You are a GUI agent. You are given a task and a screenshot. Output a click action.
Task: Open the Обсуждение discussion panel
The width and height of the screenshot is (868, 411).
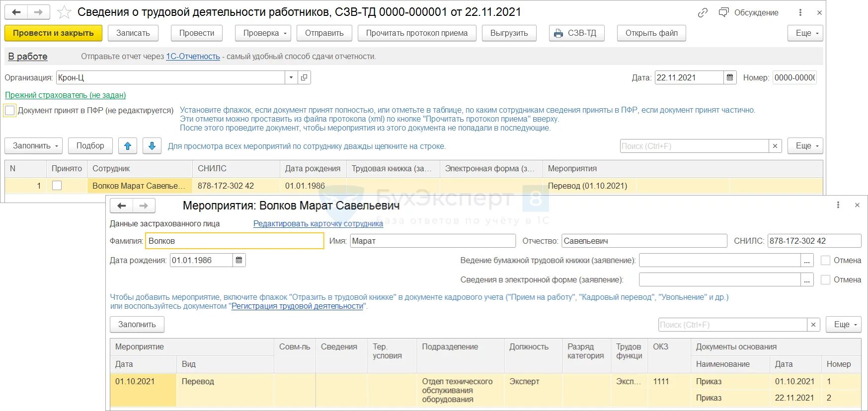click(x=749, y=12)
